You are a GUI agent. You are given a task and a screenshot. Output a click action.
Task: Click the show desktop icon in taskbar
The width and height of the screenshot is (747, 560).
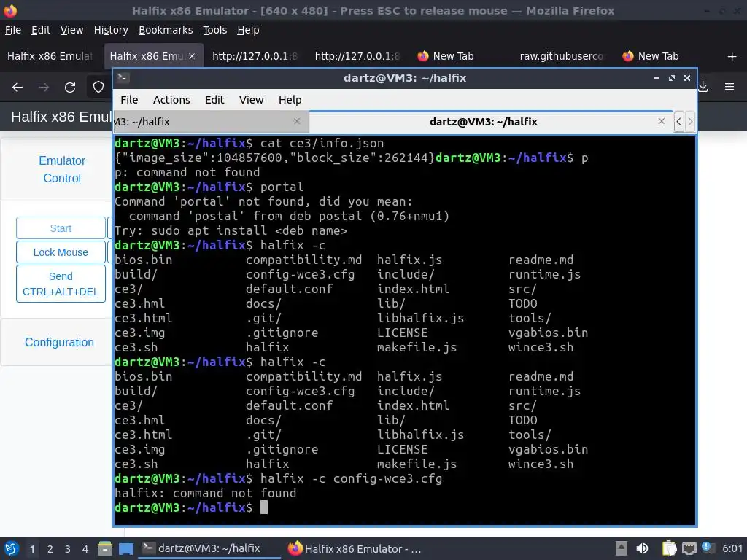tap(126, 548)
